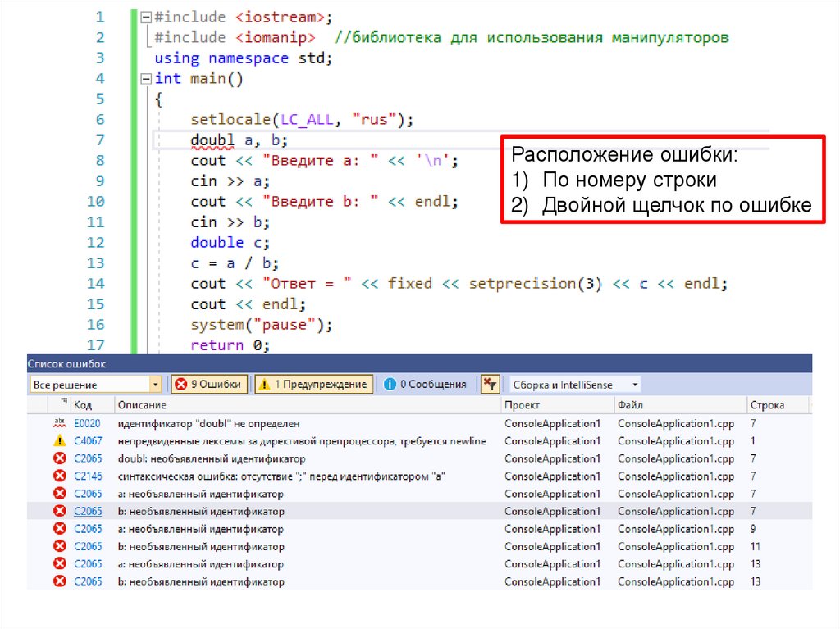840x629 pixels.
Task: Open the C4067 warning code link
Action: [x=88, y=441]
